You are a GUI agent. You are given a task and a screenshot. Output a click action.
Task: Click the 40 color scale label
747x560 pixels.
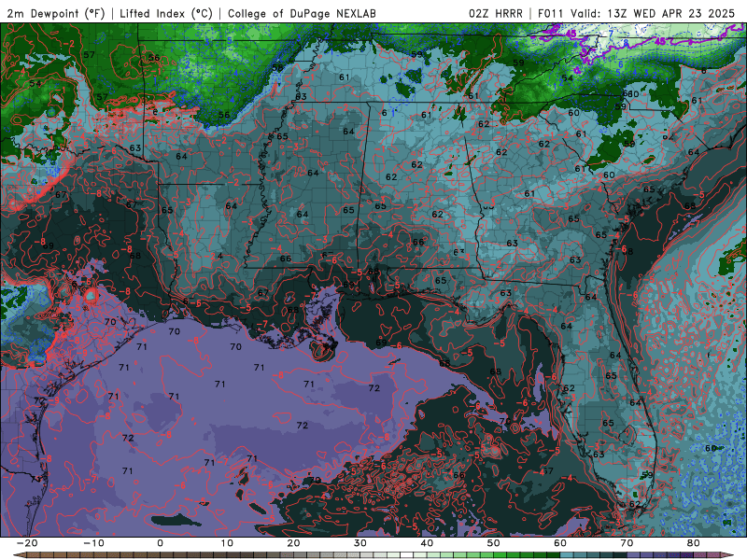pyautogui.click(x=427, y=543)
